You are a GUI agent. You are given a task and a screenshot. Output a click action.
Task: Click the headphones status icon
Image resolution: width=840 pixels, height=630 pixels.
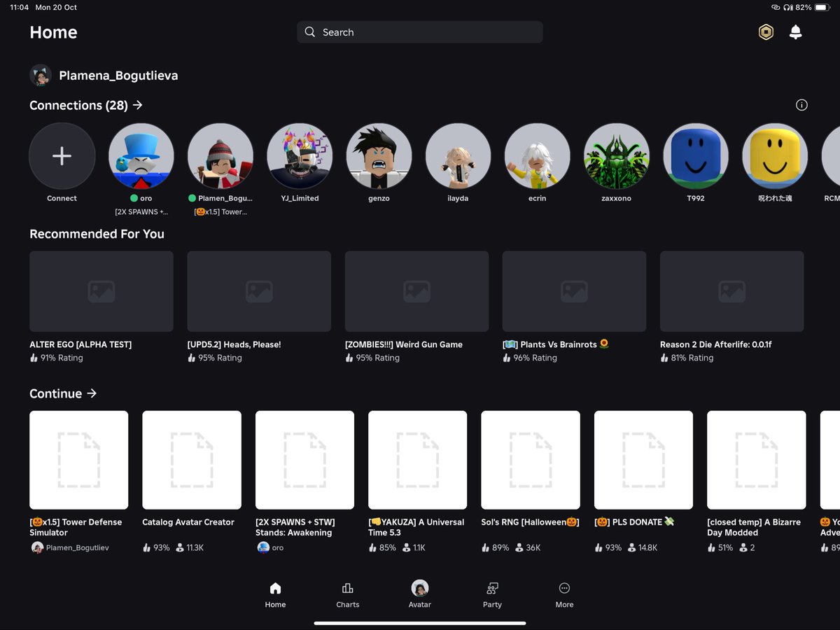(788, 7)
